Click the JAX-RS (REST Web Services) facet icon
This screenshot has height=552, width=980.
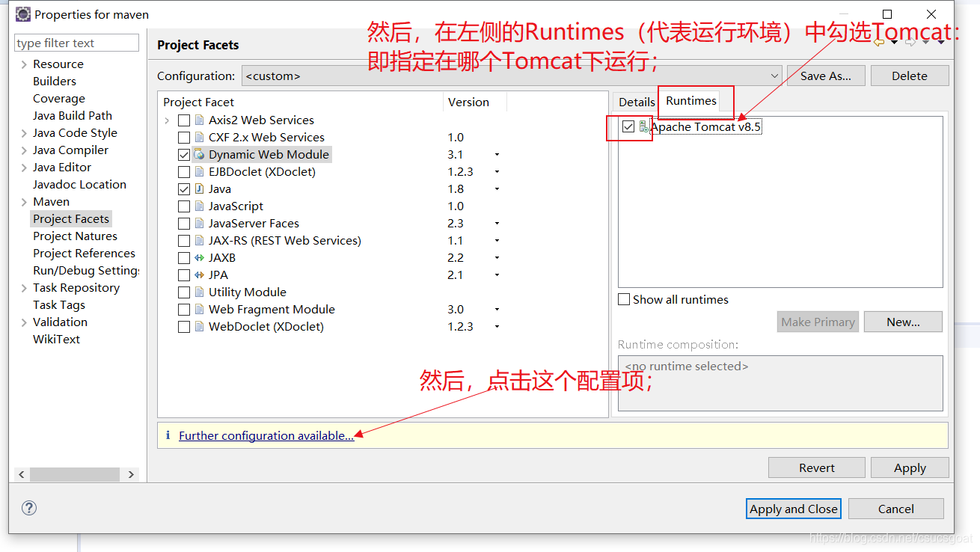199,241
